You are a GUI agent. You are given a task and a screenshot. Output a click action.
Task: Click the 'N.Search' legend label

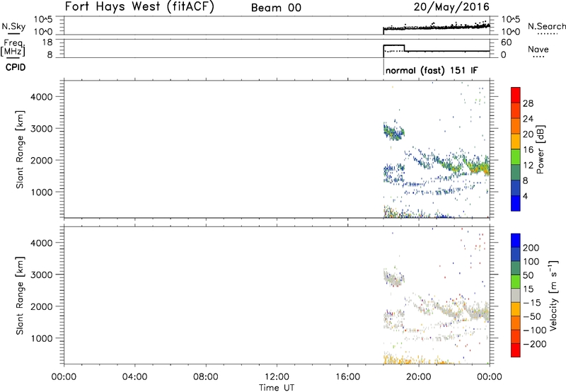coord(547,26)
